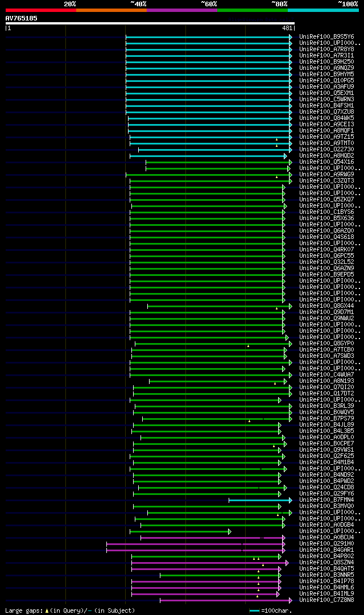Image resolution: width=364 pixels, height=615 pixels.
Task: Select hit label UniRef100_Q54X16
Action: 326,162
